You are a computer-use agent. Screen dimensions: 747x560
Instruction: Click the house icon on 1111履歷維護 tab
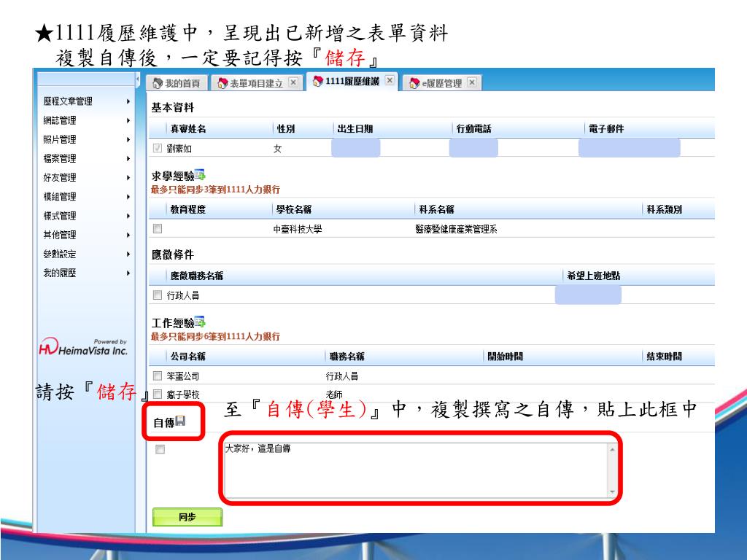coord(318,82)
